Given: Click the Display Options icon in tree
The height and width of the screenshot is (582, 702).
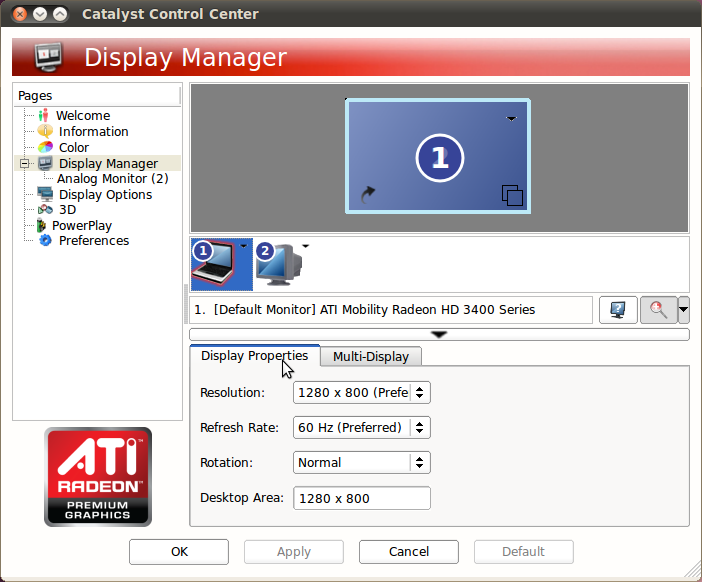Looking at the screenshot, I should [x=45, y=194].
